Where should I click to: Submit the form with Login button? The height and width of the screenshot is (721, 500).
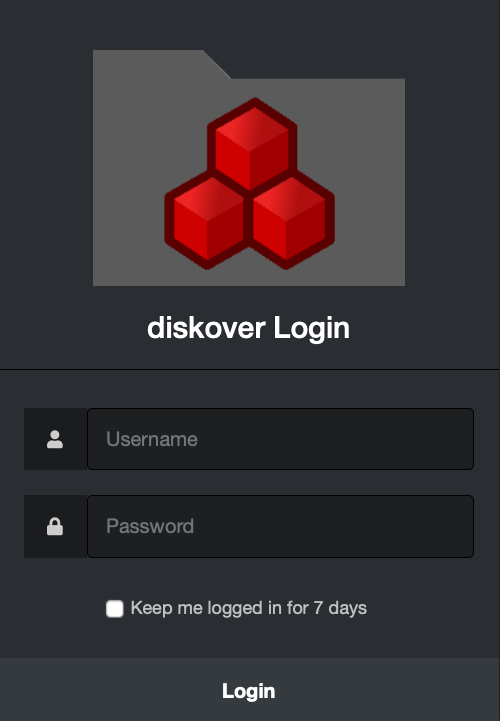point(250,690)
